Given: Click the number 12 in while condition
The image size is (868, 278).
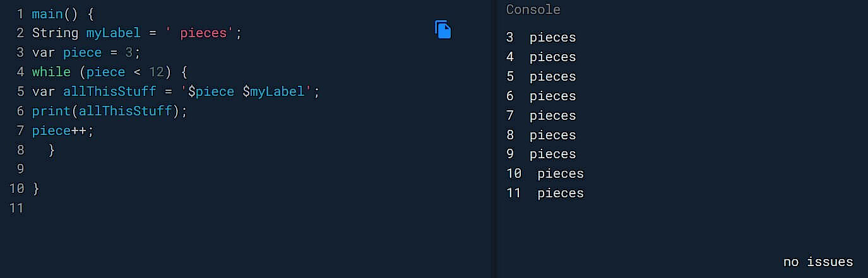Looking at the screenshot, I should click(x=157, y=72).
